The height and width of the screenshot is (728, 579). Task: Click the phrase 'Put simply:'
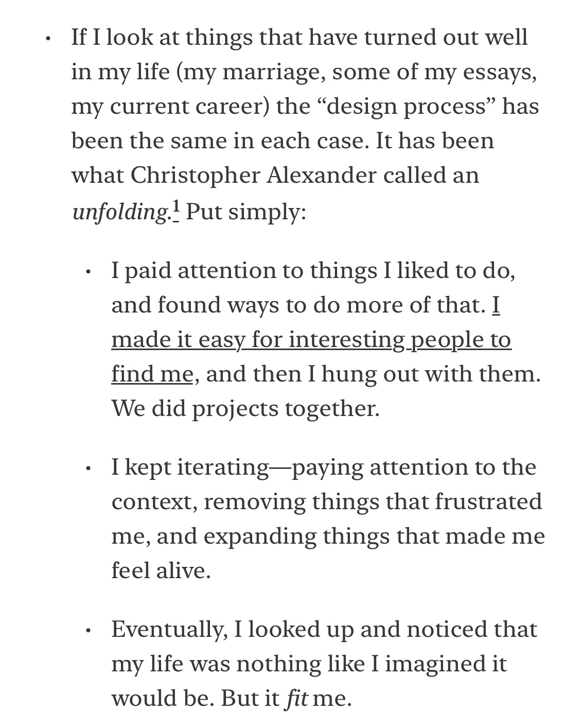246,212
